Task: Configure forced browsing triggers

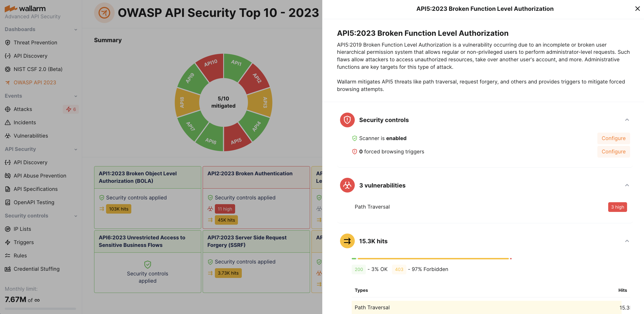Action: 613,151
